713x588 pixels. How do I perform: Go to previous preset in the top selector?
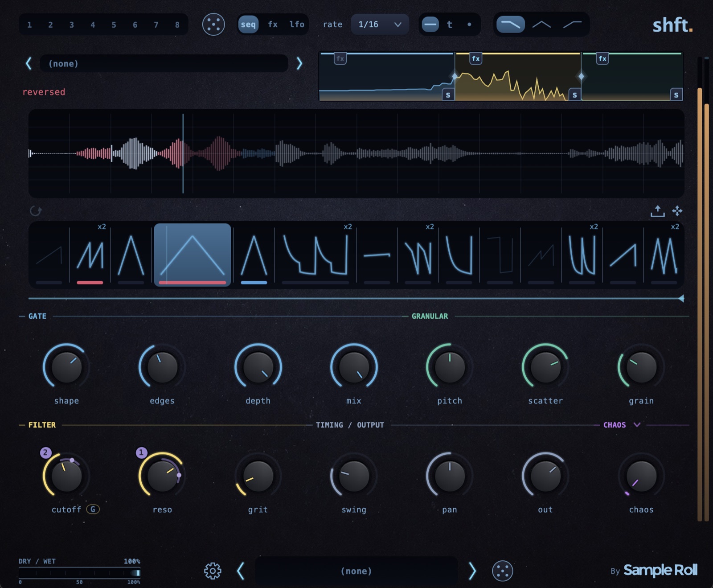pos(29,63)
